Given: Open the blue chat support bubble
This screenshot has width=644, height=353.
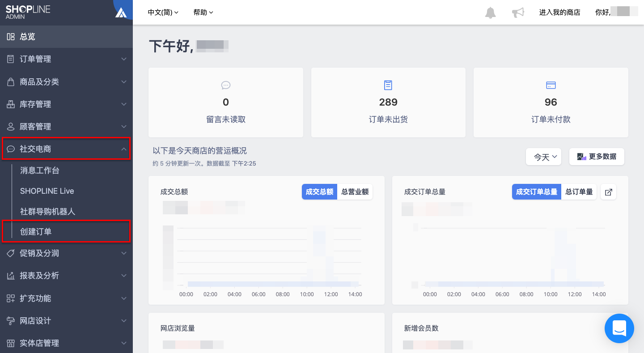Looking at the screenshot, I should (619, 328).
